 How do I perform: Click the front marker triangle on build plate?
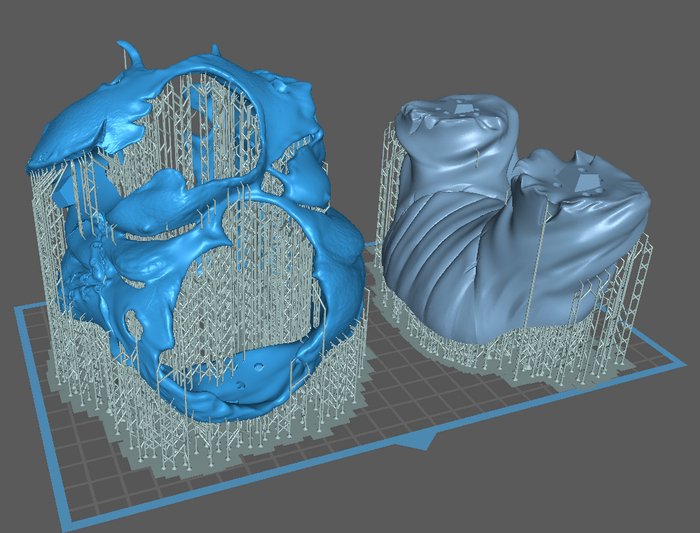(420, 441)
